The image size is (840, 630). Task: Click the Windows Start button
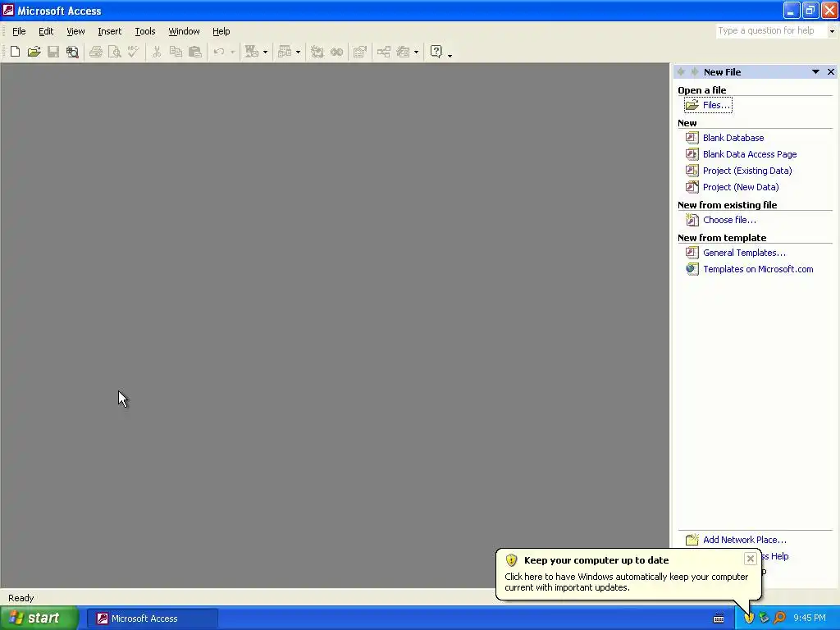click(39, 618)
